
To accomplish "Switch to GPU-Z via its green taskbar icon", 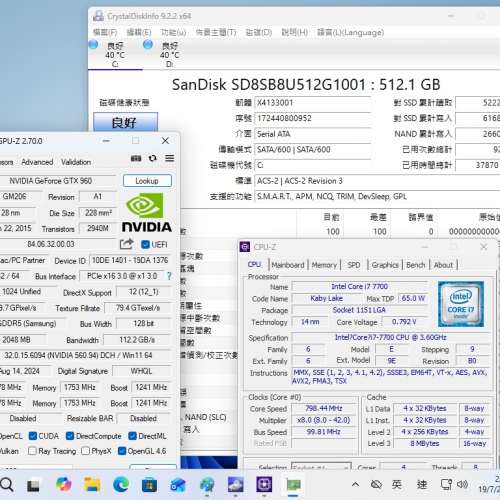I will [x=293, y=485].
